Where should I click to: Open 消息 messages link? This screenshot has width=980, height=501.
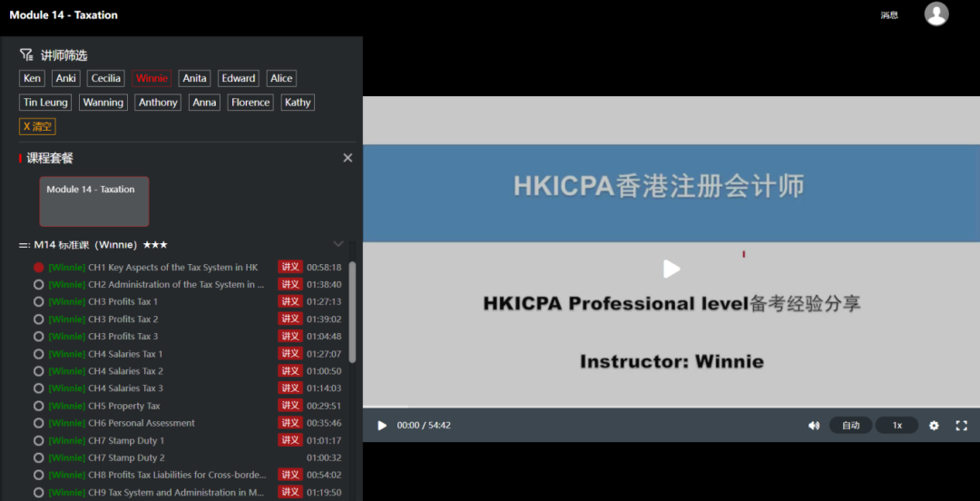[889, 15]
